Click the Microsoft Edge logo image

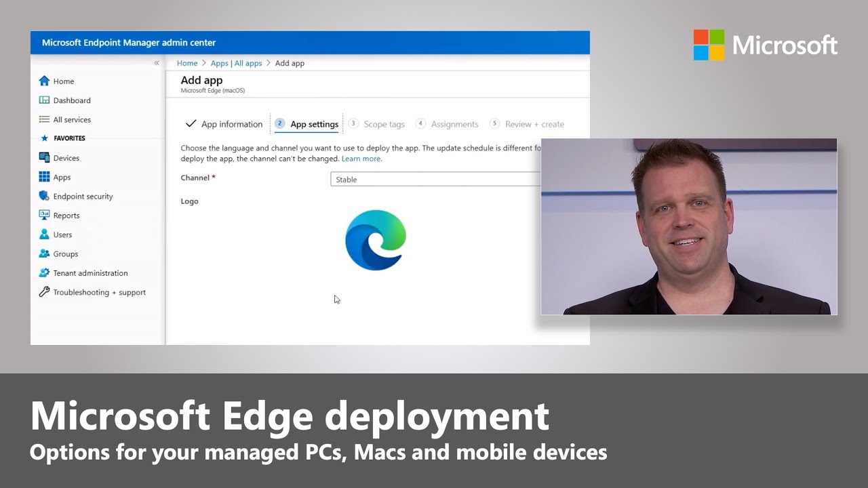[x=375, y=240]
